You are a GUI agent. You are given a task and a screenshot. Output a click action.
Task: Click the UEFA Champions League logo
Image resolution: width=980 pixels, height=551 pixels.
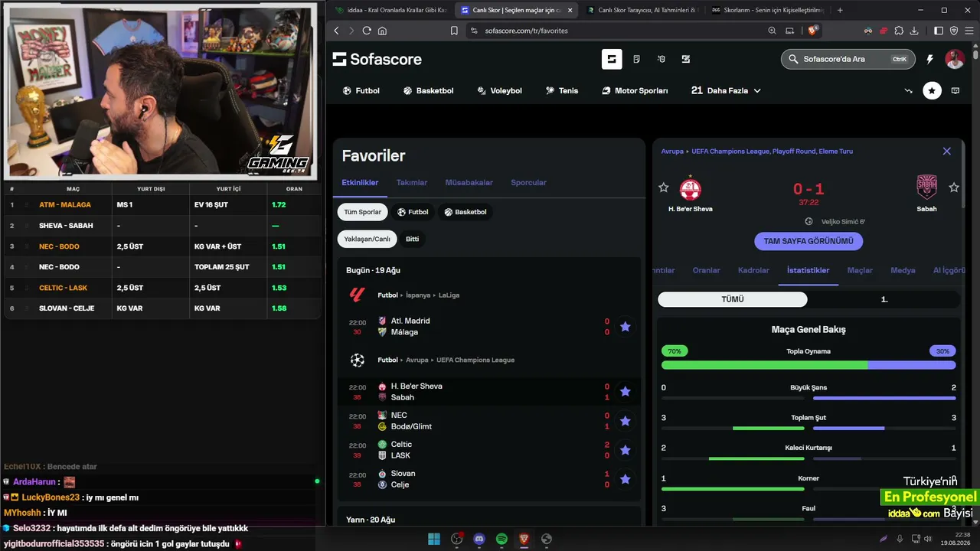(357, 360)
